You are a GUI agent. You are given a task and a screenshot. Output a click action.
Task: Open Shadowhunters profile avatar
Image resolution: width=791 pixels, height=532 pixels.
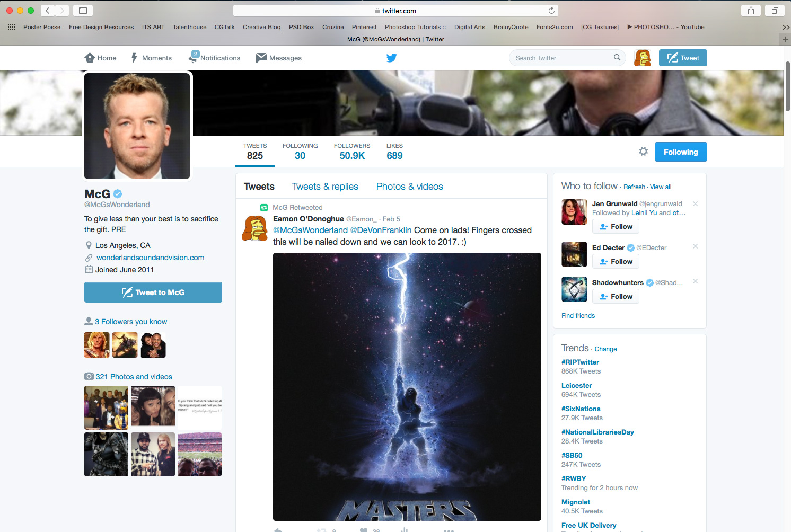click(574, 289)
